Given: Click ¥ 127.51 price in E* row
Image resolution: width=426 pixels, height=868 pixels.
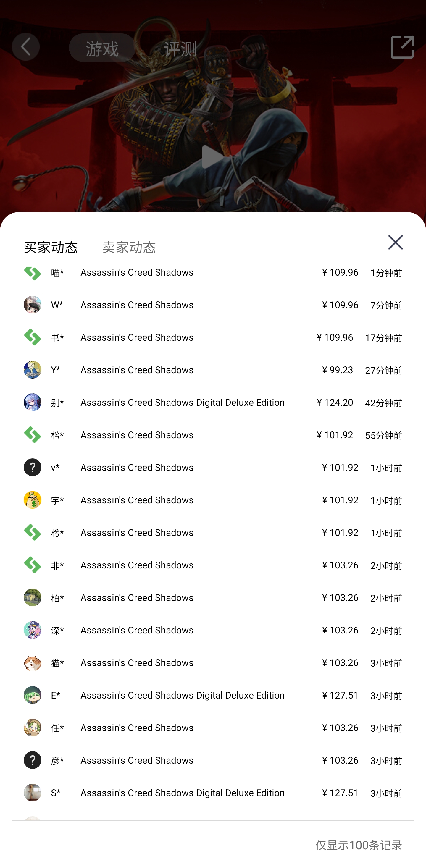Looking at the screenshot, I should coord(340,695).
